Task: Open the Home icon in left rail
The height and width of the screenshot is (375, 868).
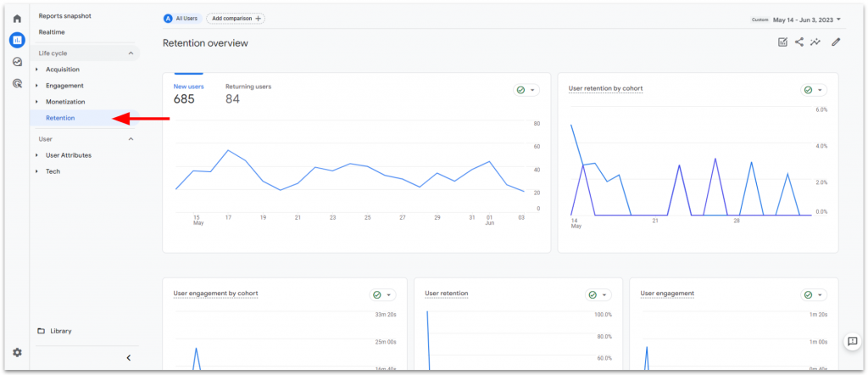Action: (17, 18)
